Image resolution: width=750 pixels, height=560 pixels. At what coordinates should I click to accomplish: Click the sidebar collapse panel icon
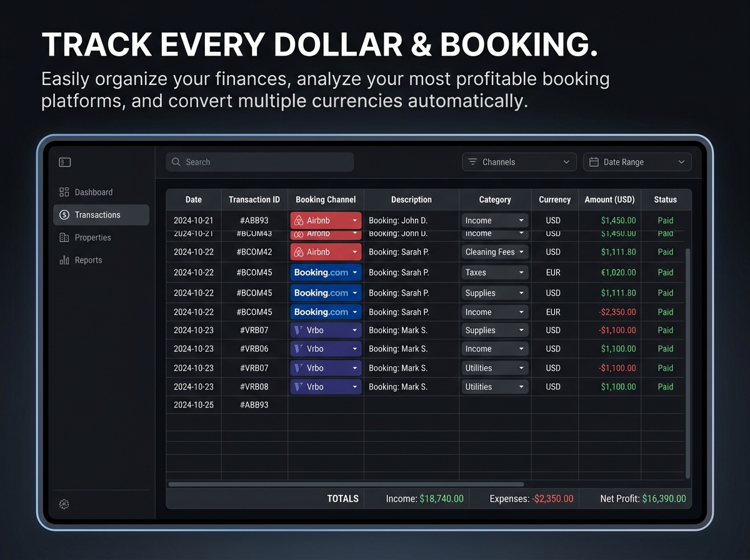tap(65, 162)
